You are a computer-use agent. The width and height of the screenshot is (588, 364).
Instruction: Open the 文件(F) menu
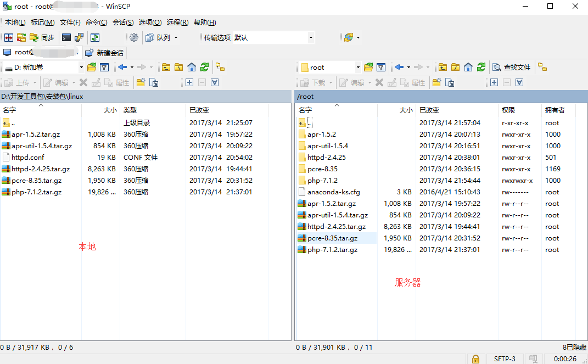click(x=70, y=23)
